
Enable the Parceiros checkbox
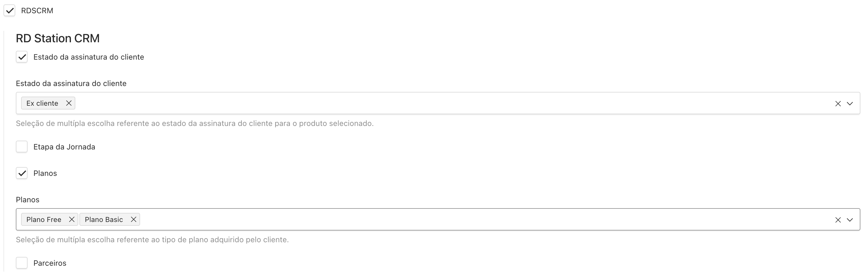click(22, 263)
